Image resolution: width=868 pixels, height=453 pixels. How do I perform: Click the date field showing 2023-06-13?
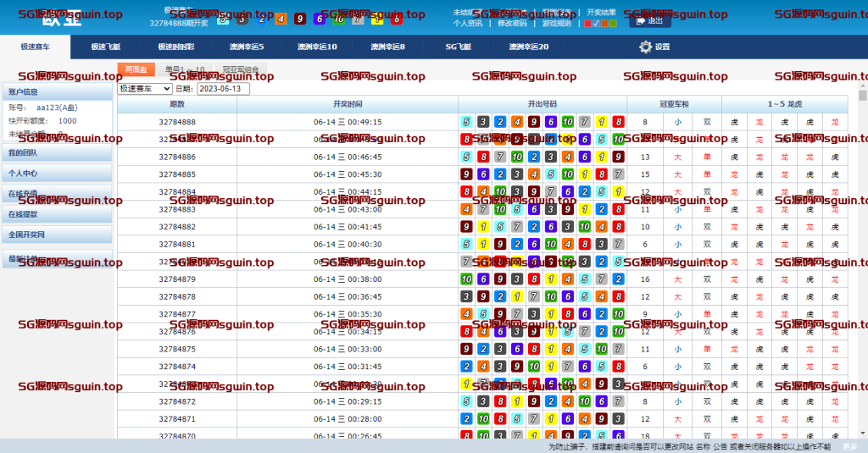(223, 89)
